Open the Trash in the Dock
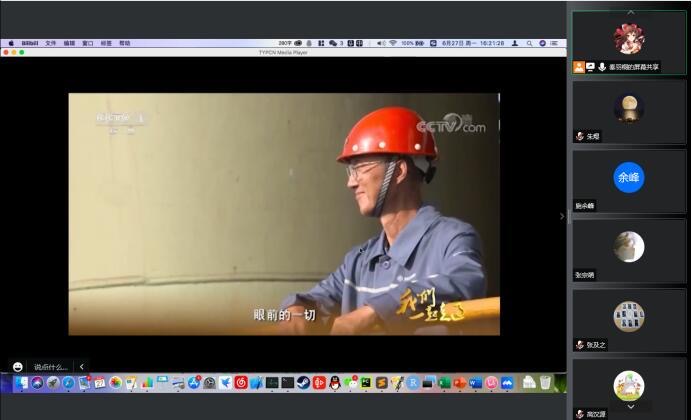 545,382
